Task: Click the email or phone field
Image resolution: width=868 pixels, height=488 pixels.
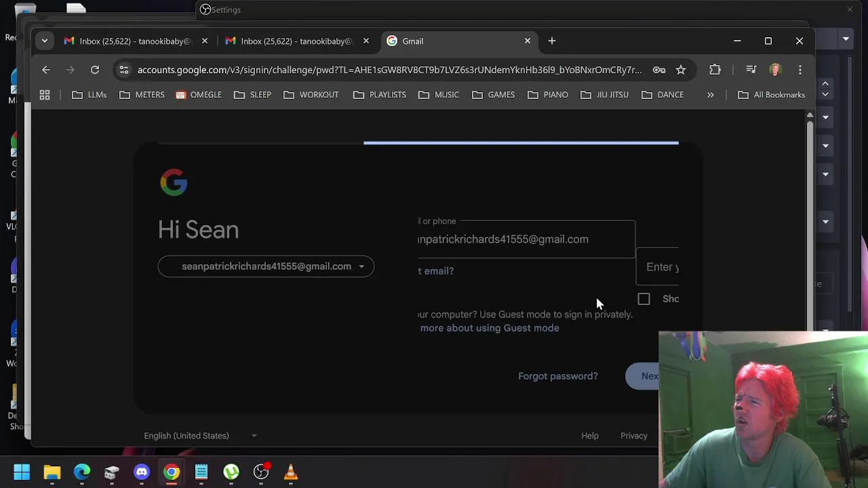Action: (x=527, y=239)
